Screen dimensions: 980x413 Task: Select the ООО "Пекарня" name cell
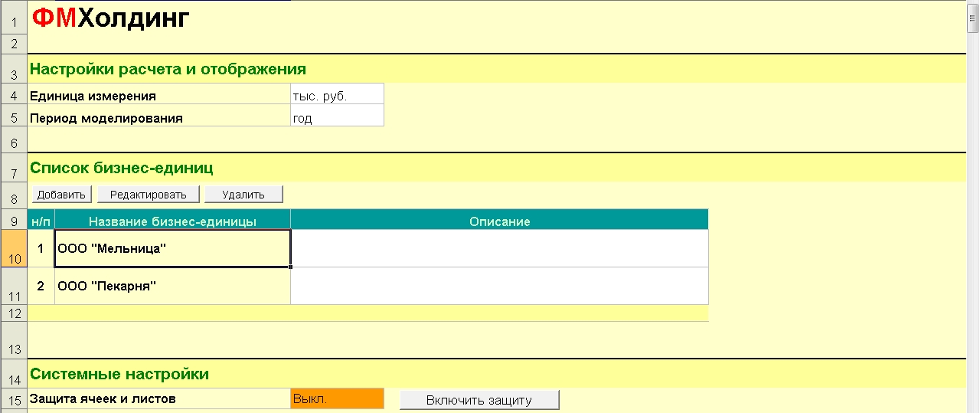[x=172, y=286]
